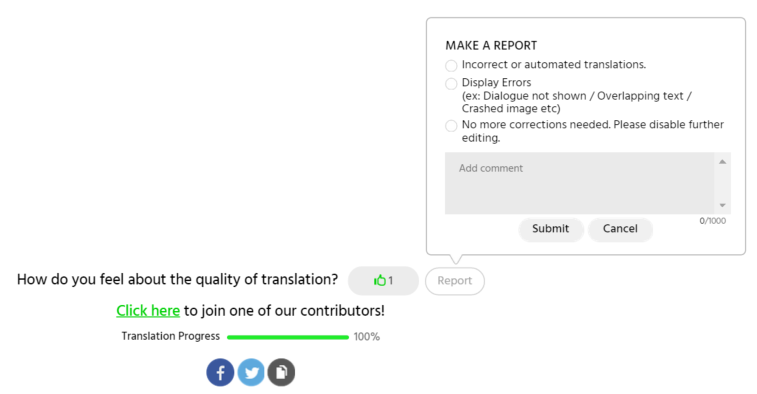Follow the 'Click here' contributor link

pos(148,310)
